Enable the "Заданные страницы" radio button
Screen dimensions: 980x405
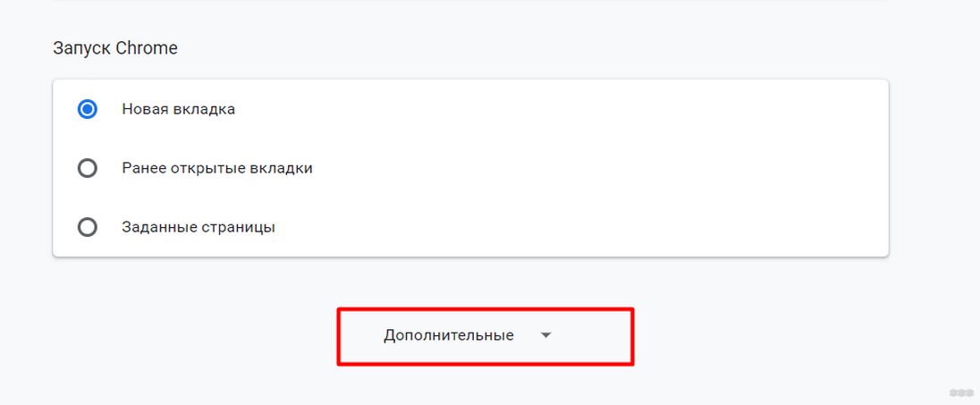88,227
